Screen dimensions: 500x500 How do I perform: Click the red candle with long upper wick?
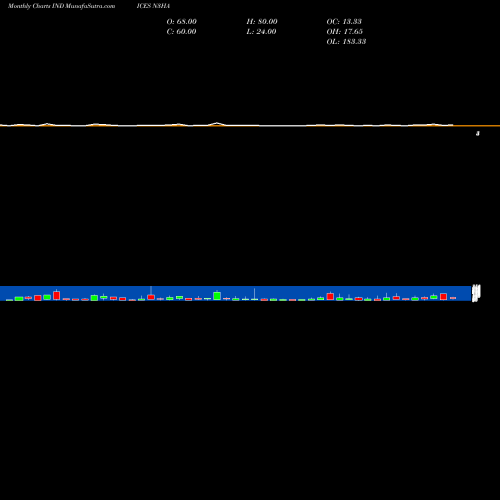click(151, 293)
